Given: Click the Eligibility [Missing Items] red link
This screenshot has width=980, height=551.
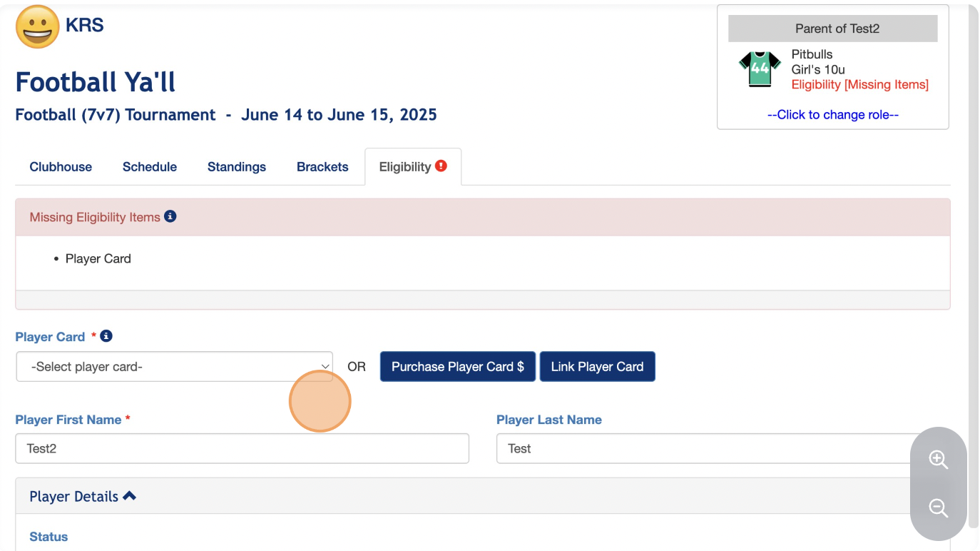Looking at the screenshot, I should [x=859, y=84].
